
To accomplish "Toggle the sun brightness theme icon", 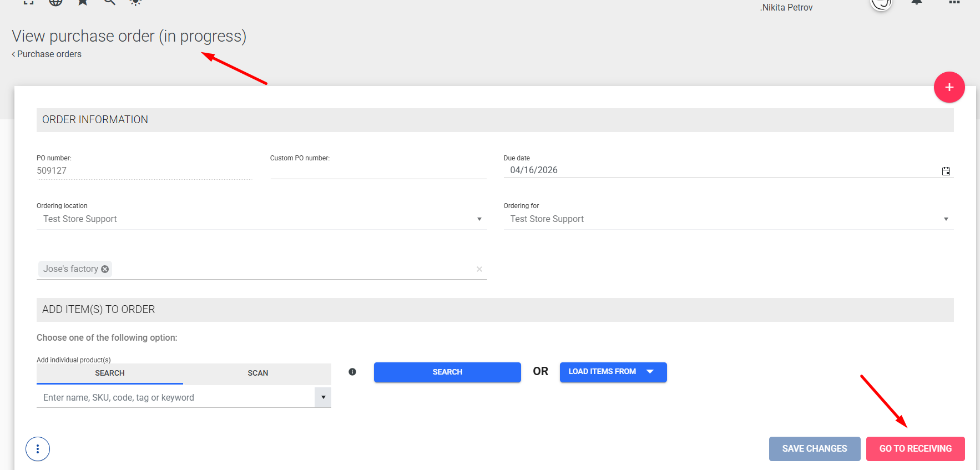I will (135, 2).
